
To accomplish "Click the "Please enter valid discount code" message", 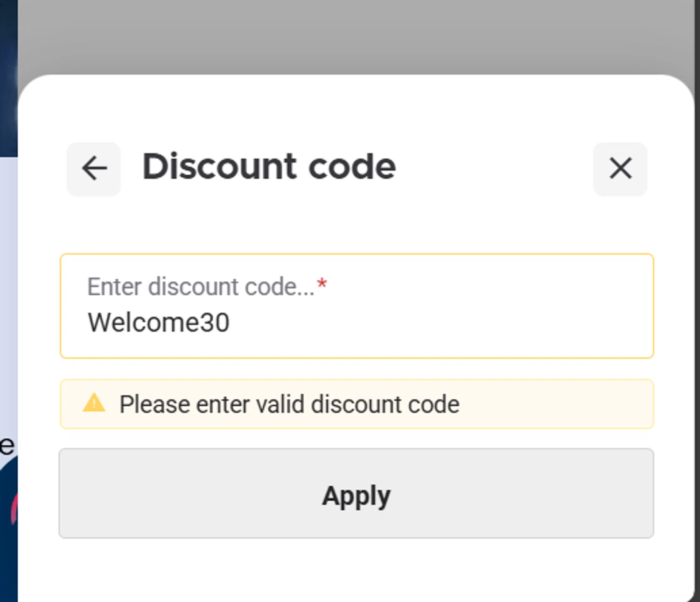I will click(x=289, y=404).
